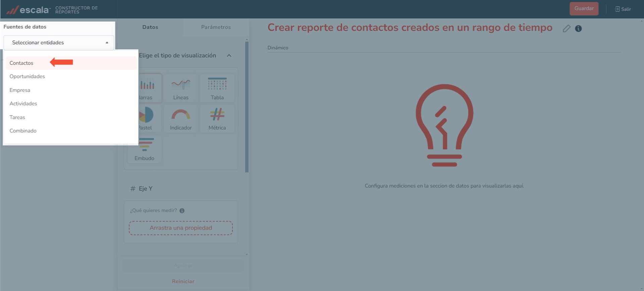
Task: Select Tabla visualization type
Action: click(x=217, y=88)
